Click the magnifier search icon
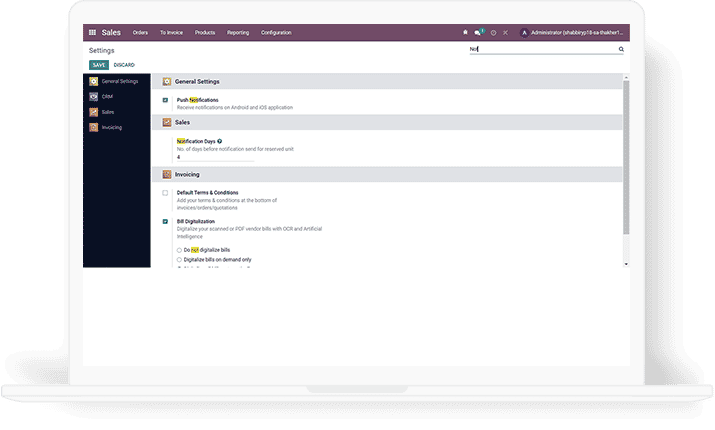Screen dimensions: 715x430 (x=621, y=49)
